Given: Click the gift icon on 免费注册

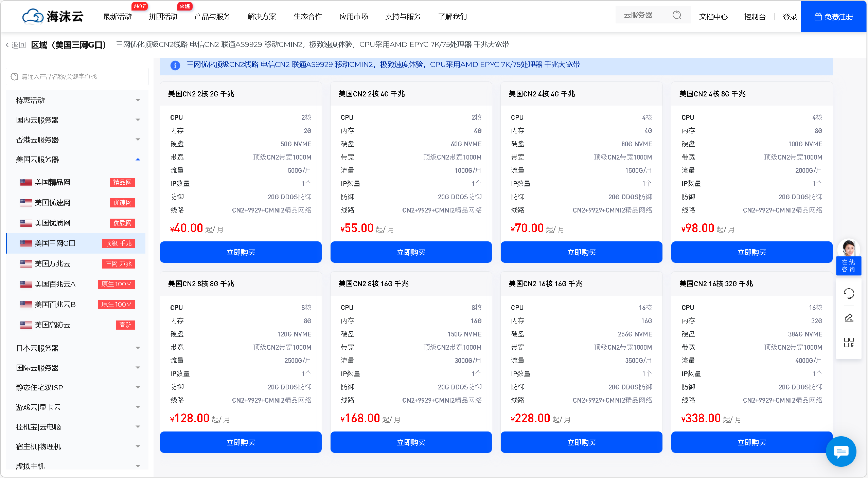Looking at the screenshot, I should [818, 17].
